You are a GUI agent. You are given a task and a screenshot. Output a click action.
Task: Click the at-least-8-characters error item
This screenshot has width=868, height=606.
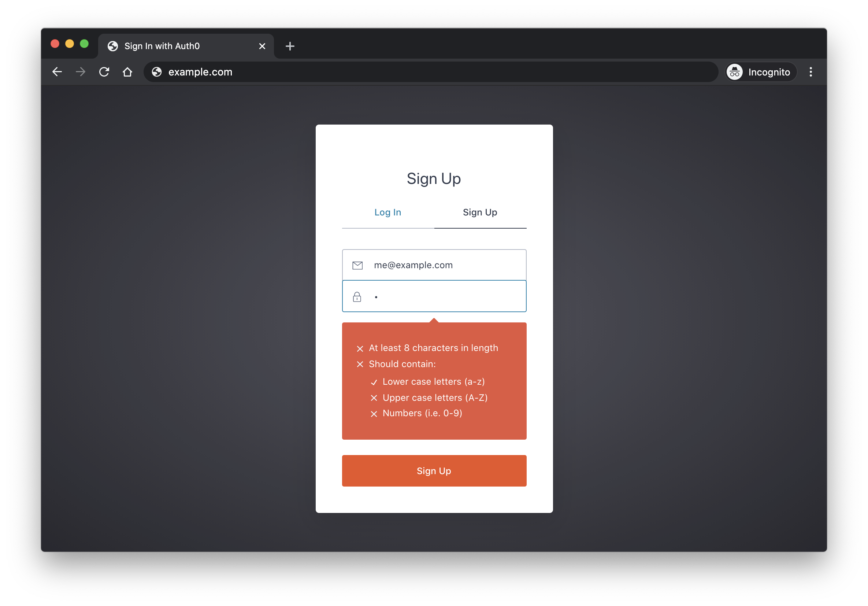(434, 348)
